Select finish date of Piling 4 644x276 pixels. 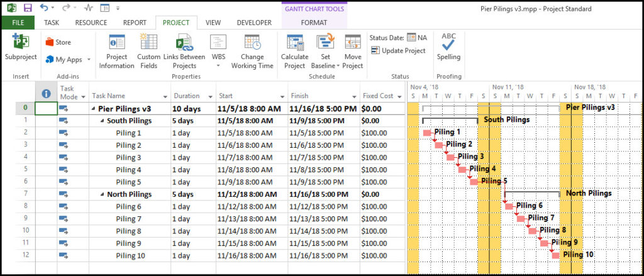(x=324, y=170)
